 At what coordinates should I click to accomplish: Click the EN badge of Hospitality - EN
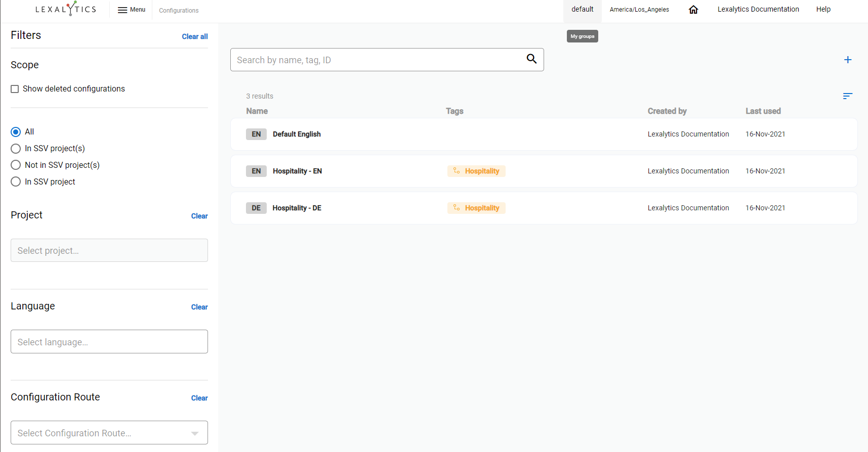tap(256, 171)
